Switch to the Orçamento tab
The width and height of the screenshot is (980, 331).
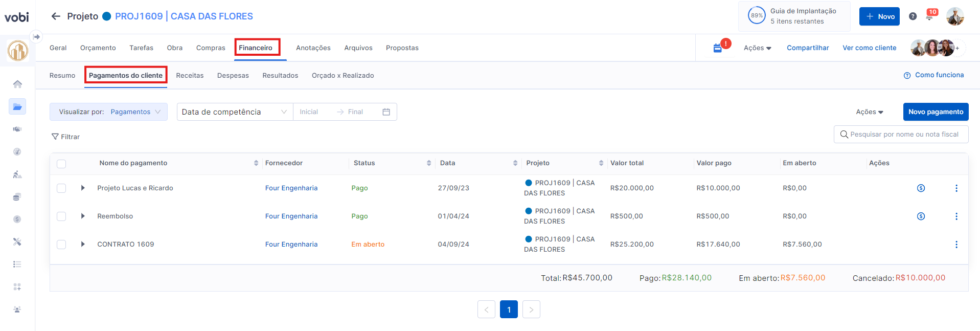(x=98, y=48)
